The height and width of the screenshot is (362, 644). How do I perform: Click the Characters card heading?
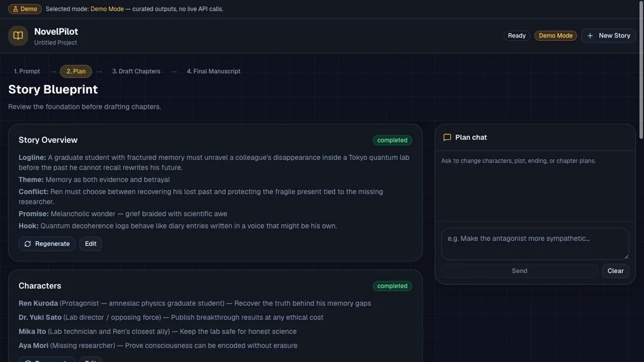click(x=40, y=286)
